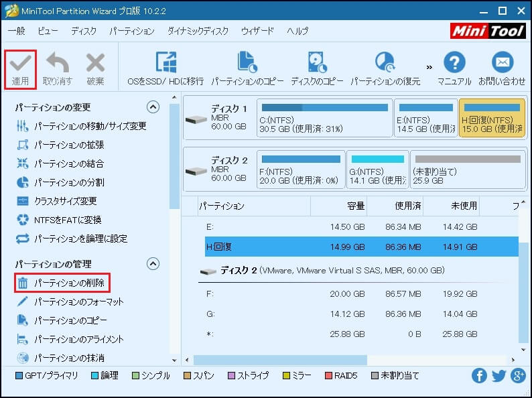Choose パーティションの拡張 in sidebar
This screenshot has height=398, width=532.
coord(60,145)
